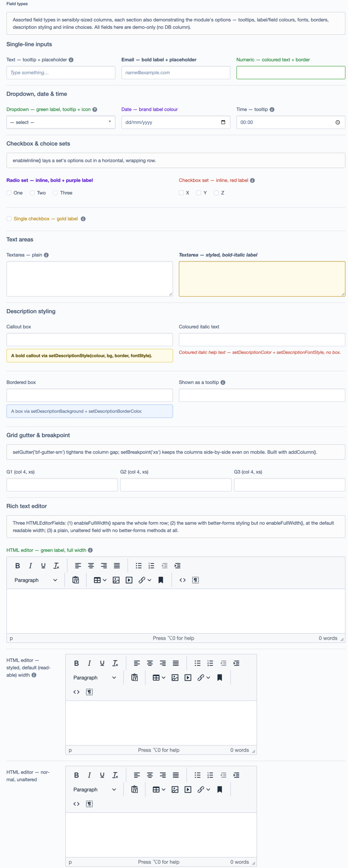
Task: Select the Three radio option
Action: point(55,193)
